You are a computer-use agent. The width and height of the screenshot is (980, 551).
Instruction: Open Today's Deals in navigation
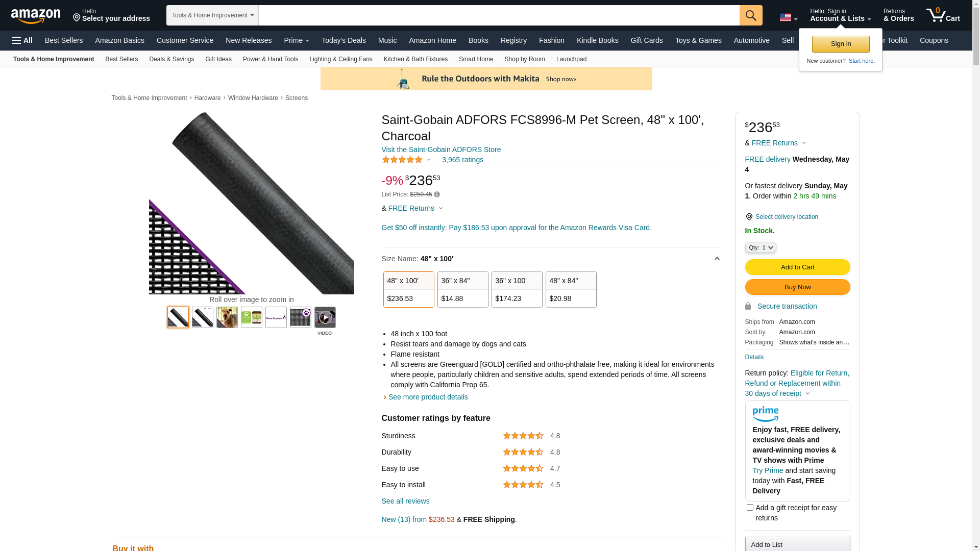[344, 40]
